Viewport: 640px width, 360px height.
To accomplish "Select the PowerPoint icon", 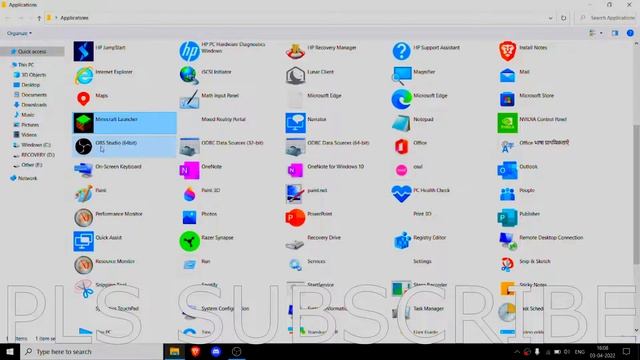I will tap(295, 218).
